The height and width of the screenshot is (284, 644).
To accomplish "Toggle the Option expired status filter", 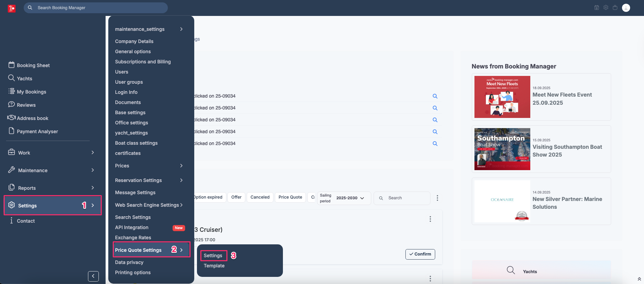I will coord(208,197).
